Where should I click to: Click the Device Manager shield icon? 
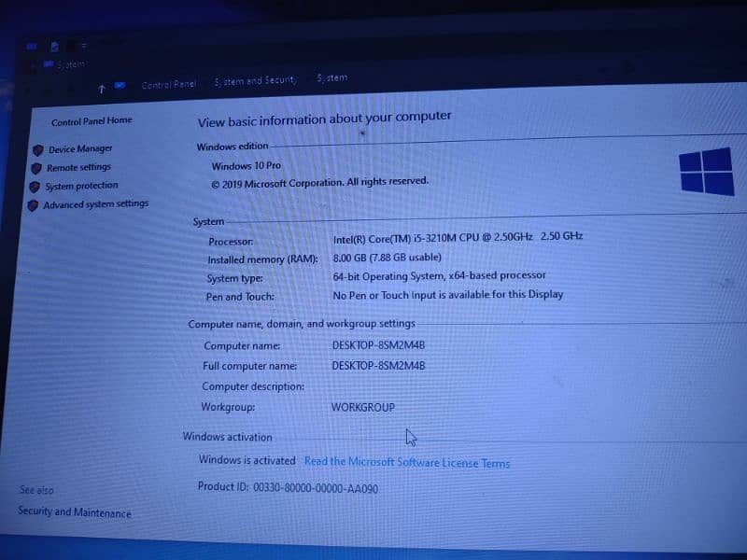point(38,149)
